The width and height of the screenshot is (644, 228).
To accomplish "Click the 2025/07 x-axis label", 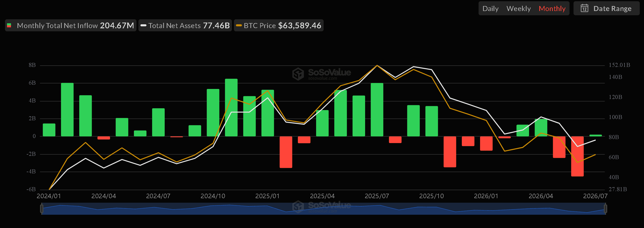I will 377,196.
